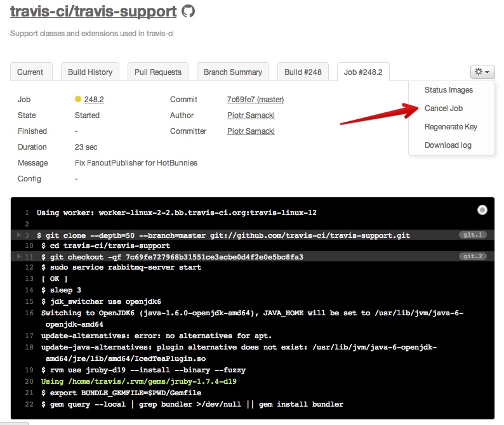Screen dimensions: 504x425
Task: Select Regenerate Key in the menu
Action: point(451,127)
